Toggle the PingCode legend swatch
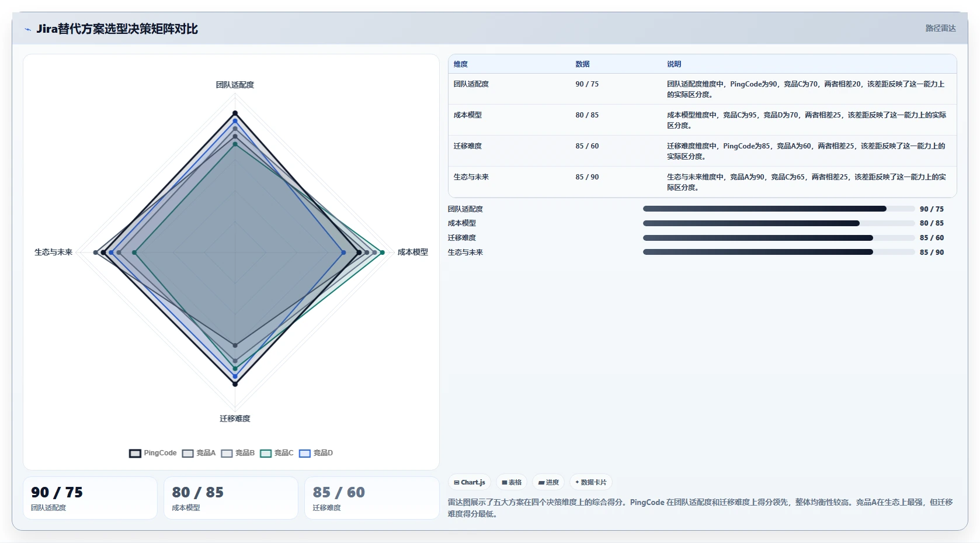Viewport: 980px width, 543px height. 135,454
